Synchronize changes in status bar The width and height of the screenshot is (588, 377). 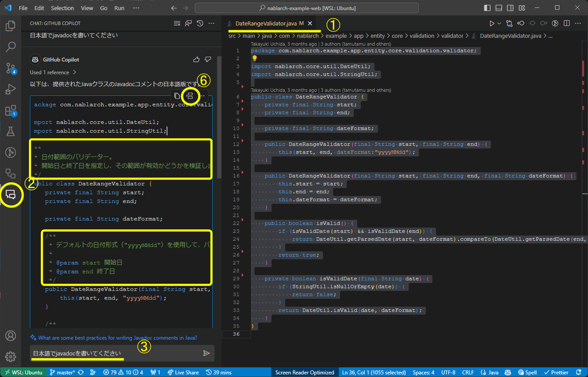[81, 372]
